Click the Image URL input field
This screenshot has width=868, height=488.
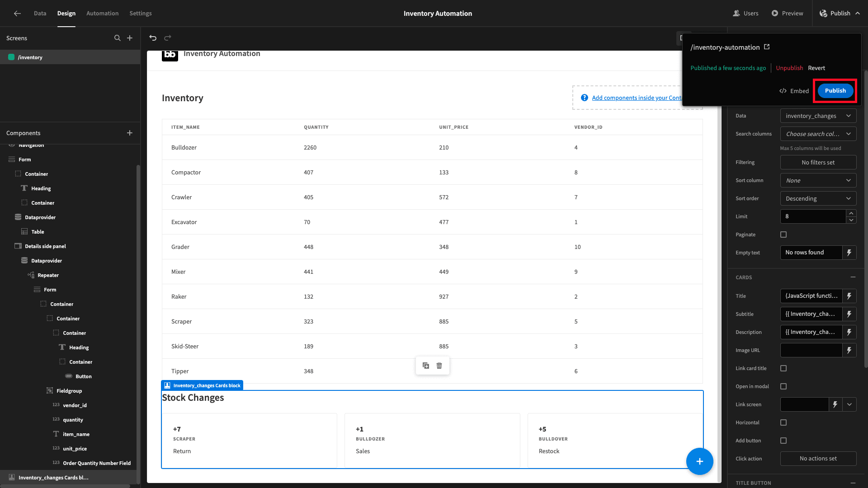coord(811,350)
